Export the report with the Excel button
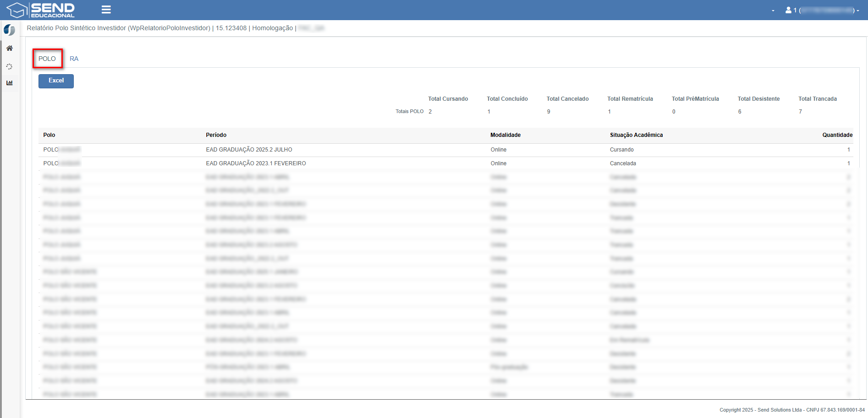Viewport: 868px width, 418px height. tap(56, 81)
